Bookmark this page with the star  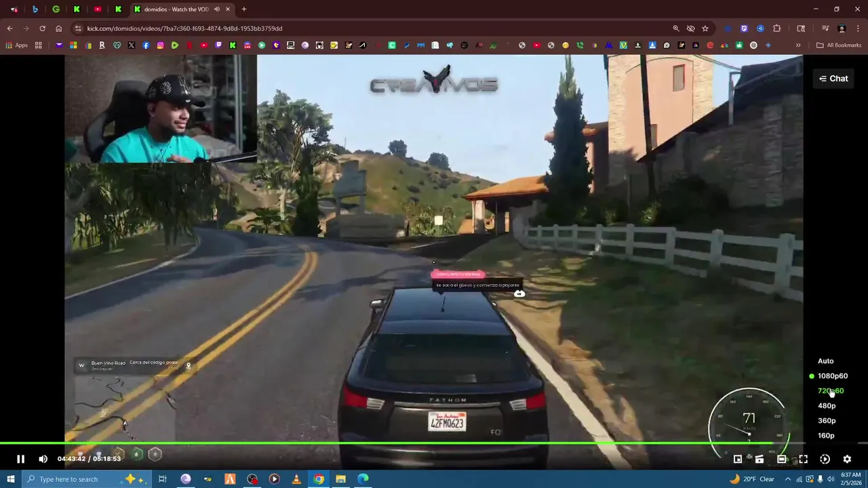(x=705, y=28)
